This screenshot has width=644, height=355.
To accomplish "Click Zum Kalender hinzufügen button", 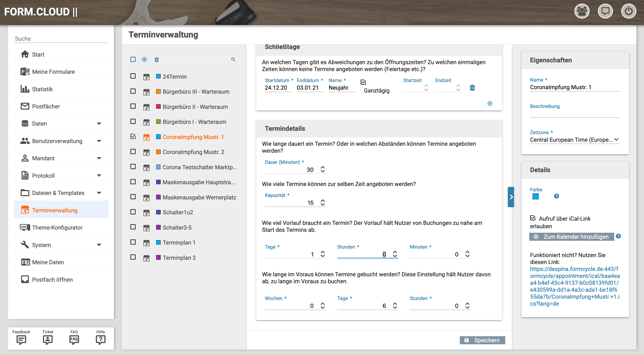I will point(571,236).
